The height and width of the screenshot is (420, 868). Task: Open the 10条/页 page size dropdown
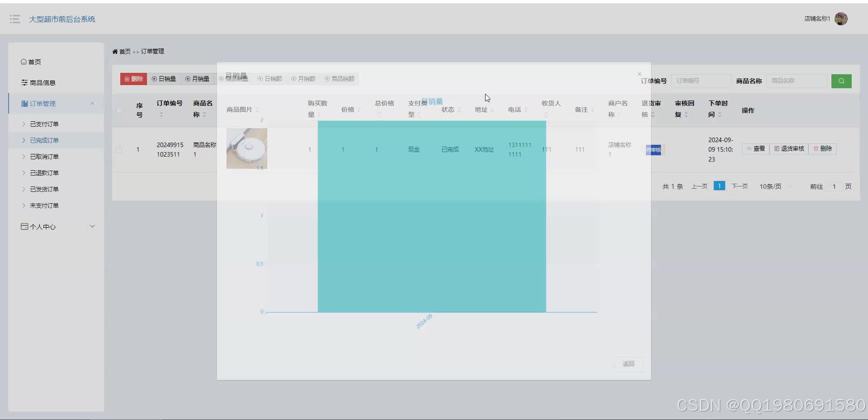coord(774,186)
